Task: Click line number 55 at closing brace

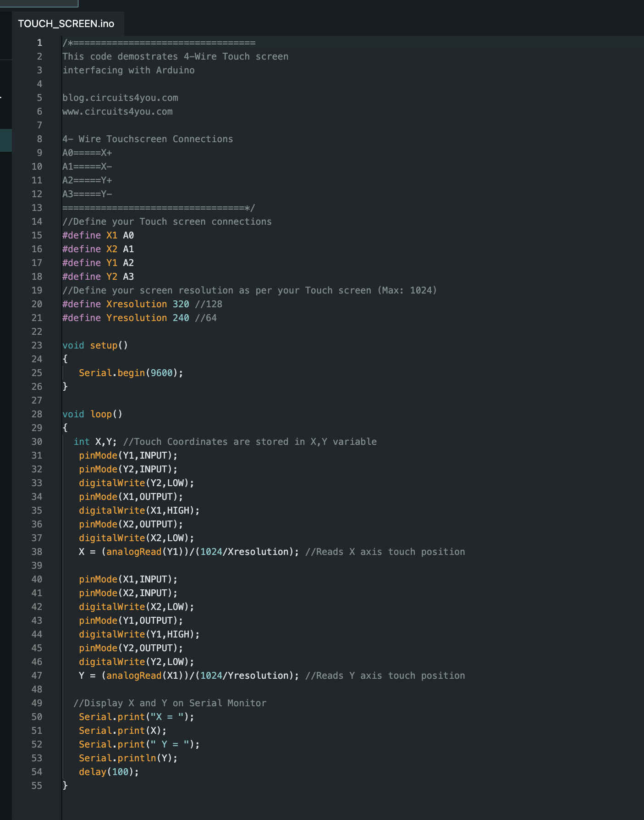Action: pyautogui.click(x=37, y=786)
